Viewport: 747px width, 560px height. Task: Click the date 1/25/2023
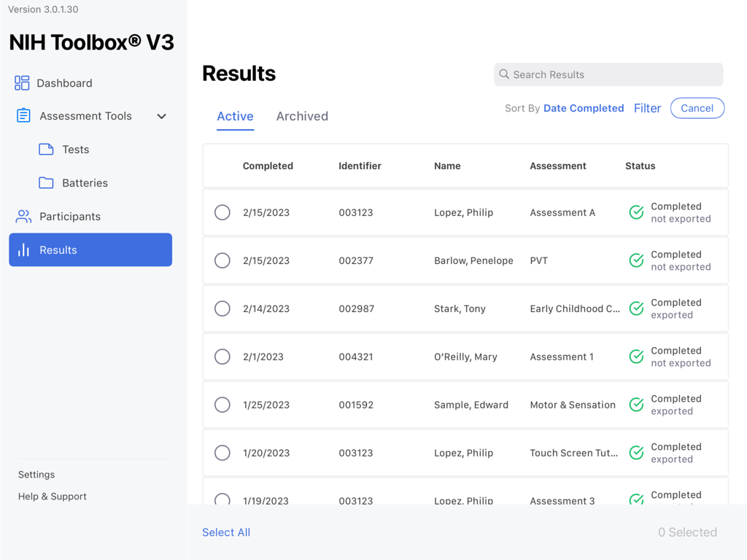click(x=266, y=405)
